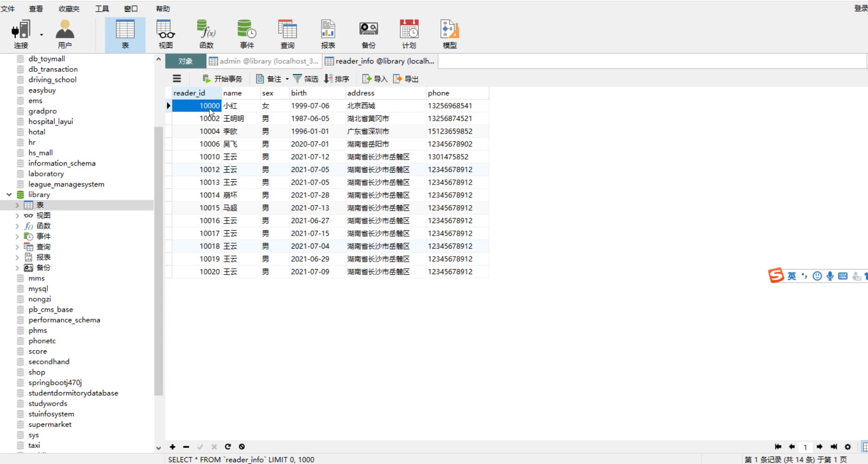Select the cell with reader_id 10014
The height and width of the screenshot is (464, 868).
[197, 195]
